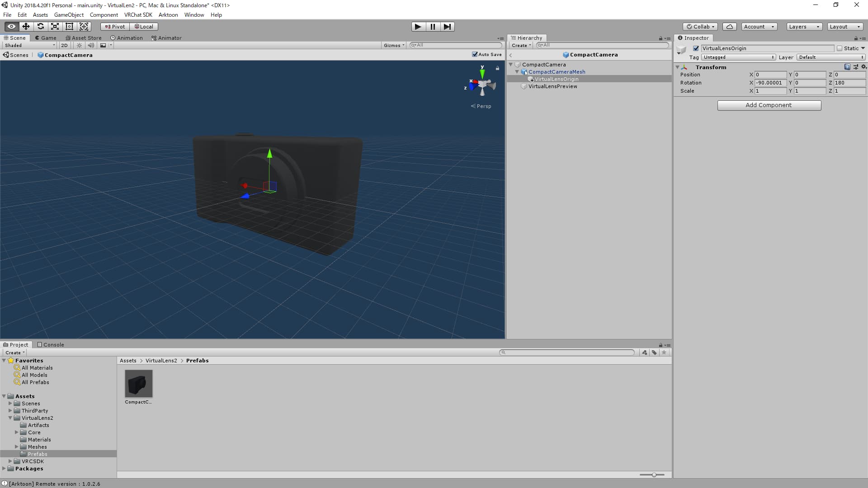Select the Hand tool in the toolbar

[11, 27]
